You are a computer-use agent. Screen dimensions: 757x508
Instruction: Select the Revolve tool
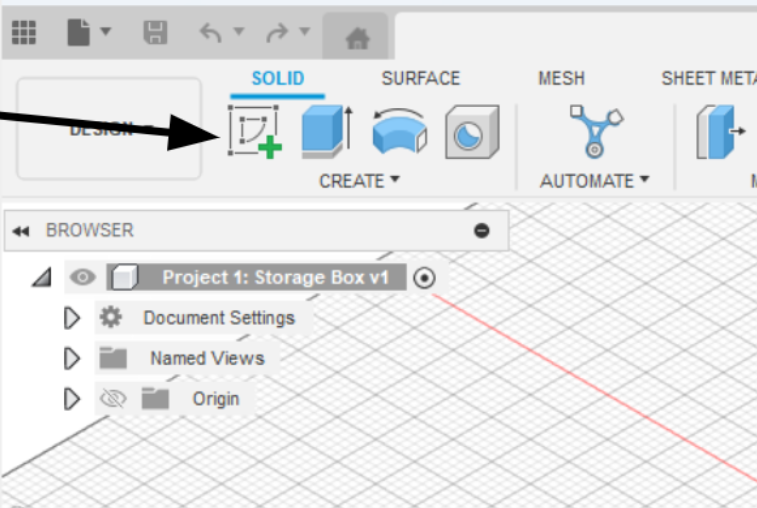tap(399, 132)
